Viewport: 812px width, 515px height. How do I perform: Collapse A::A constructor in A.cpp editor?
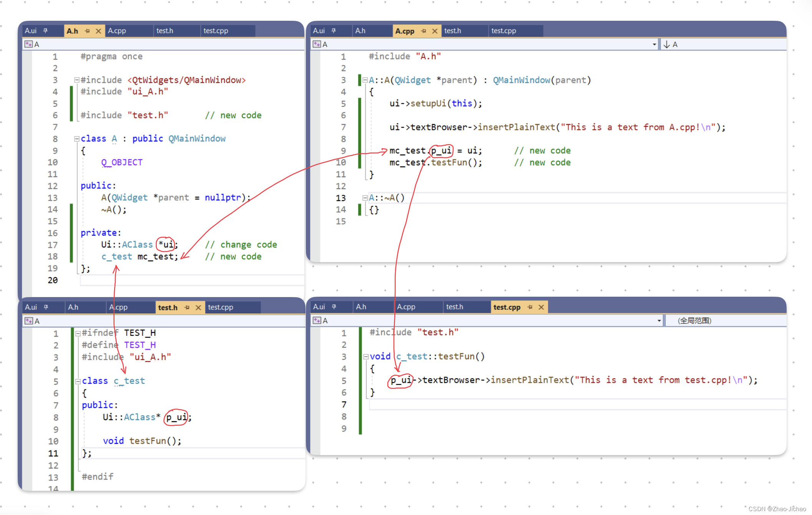365,80
